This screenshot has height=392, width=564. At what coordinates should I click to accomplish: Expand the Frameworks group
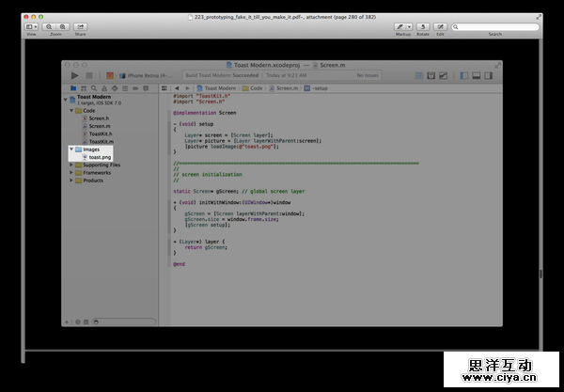pos(71,172)
